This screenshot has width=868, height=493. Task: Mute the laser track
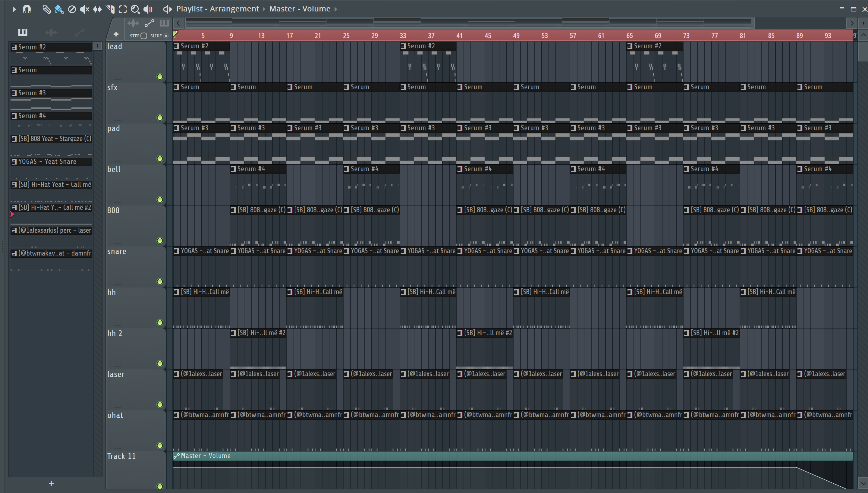click(160, 405)
